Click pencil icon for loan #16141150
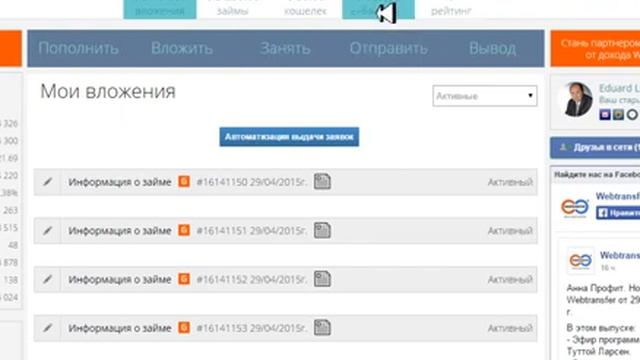This screenshot has height=360, width=640. [x=48, y=182]
